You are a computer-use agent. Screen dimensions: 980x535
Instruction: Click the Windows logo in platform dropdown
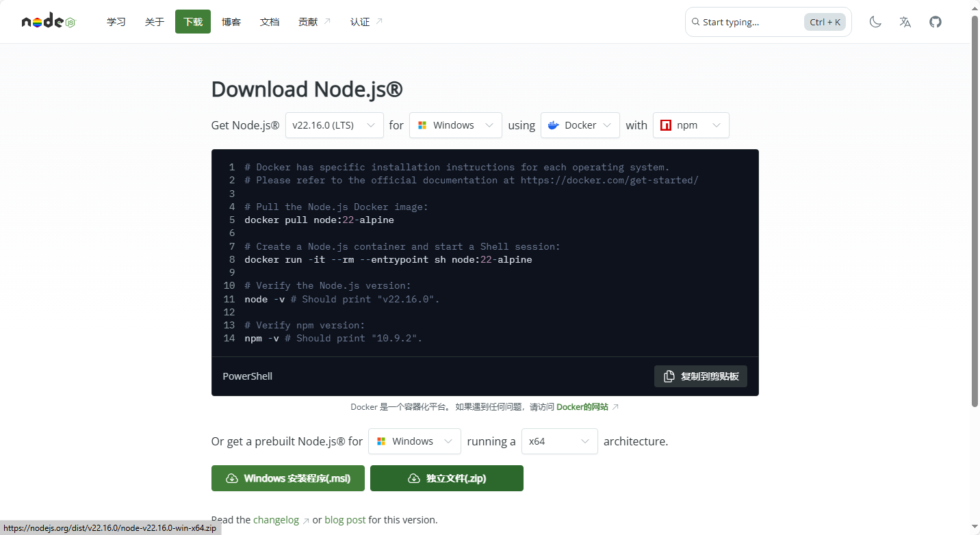[x=422, y=125]
